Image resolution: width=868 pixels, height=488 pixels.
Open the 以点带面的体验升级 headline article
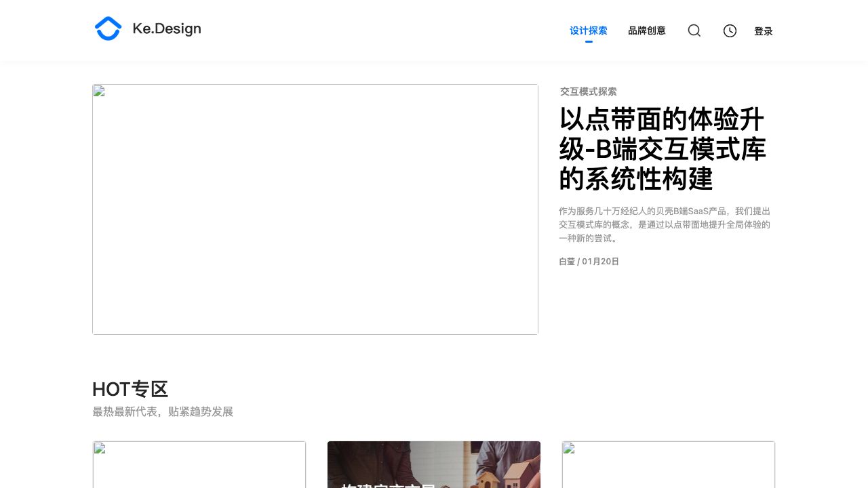663,149
